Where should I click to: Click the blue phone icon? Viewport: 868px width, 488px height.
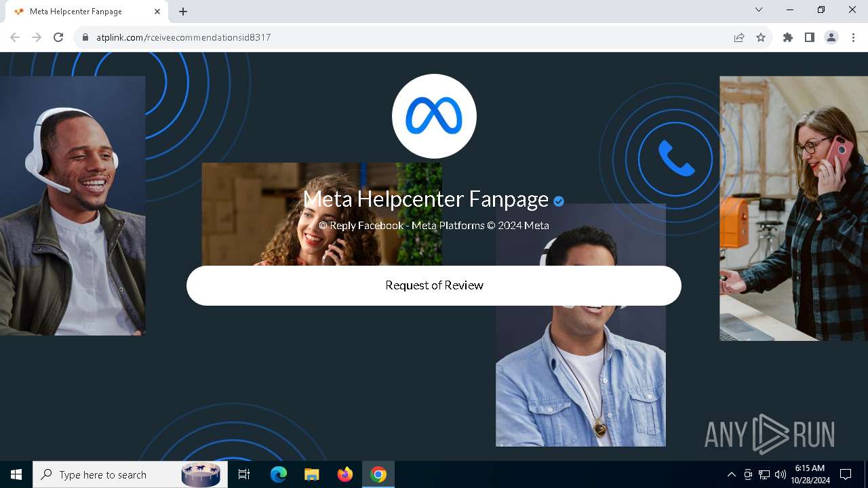675,159
